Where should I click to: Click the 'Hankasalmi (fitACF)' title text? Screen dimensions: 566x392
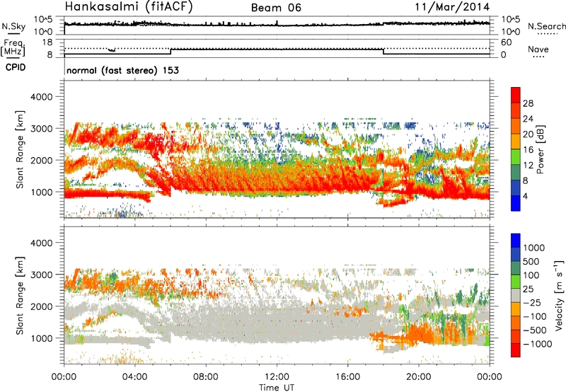[129, 7]
